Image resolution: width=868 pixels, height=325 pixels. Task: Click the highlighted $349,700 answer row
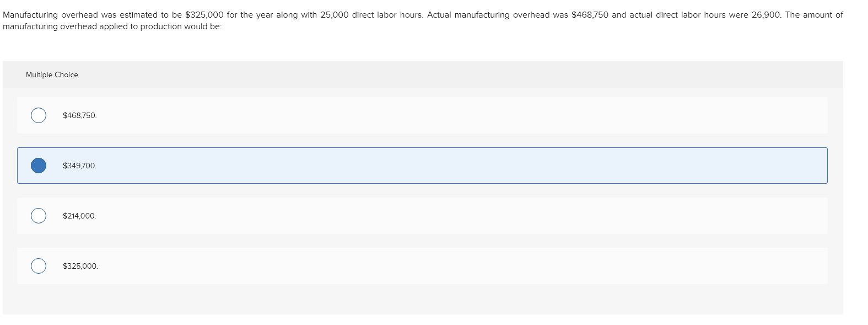coord(386,164)
